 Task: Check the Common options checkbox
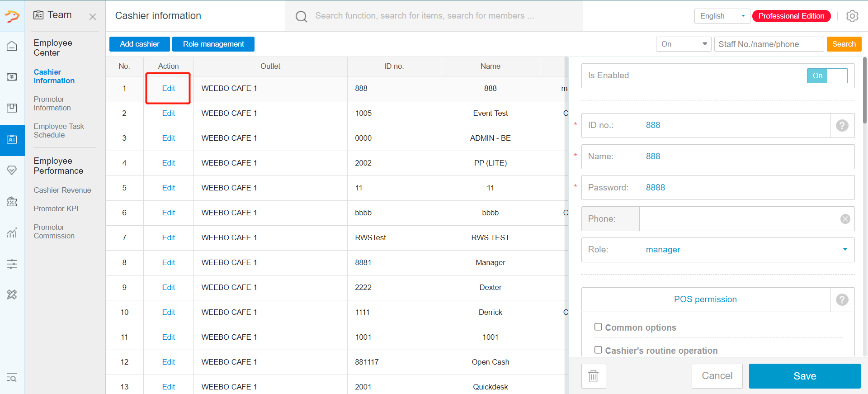[598, 327]
